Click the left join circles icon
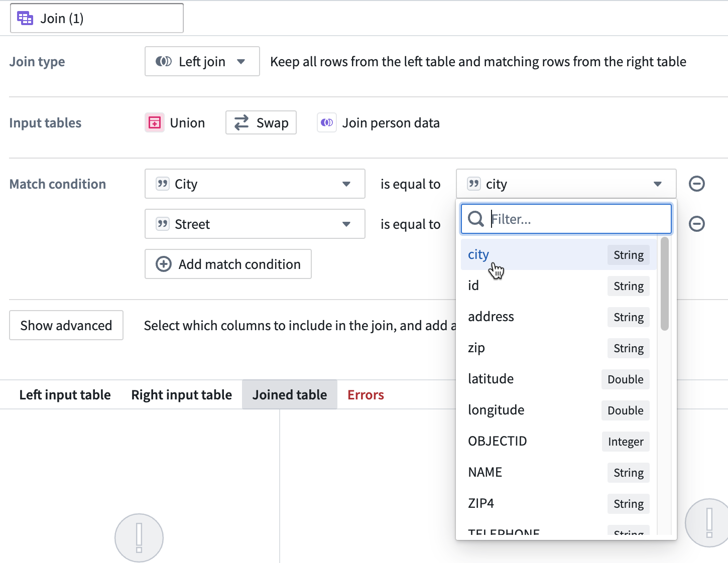Viewport: 728px width, 563px height. [x=163, y=61]
